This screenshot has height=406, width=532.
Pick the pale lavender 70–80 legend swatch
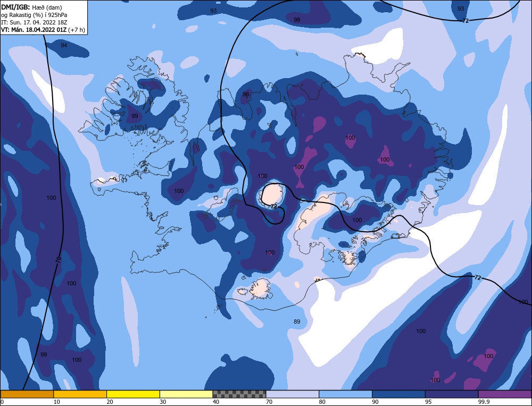pyautogui.click(x=293, y=394)
